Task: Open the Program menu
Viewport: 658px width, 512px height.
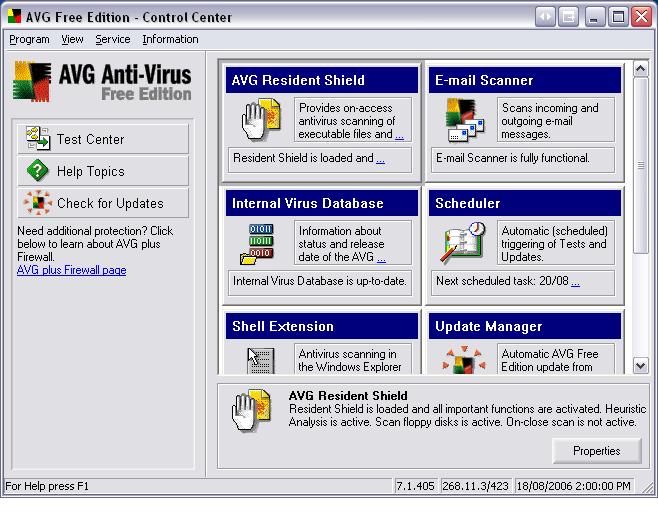Action: [29, 39]
